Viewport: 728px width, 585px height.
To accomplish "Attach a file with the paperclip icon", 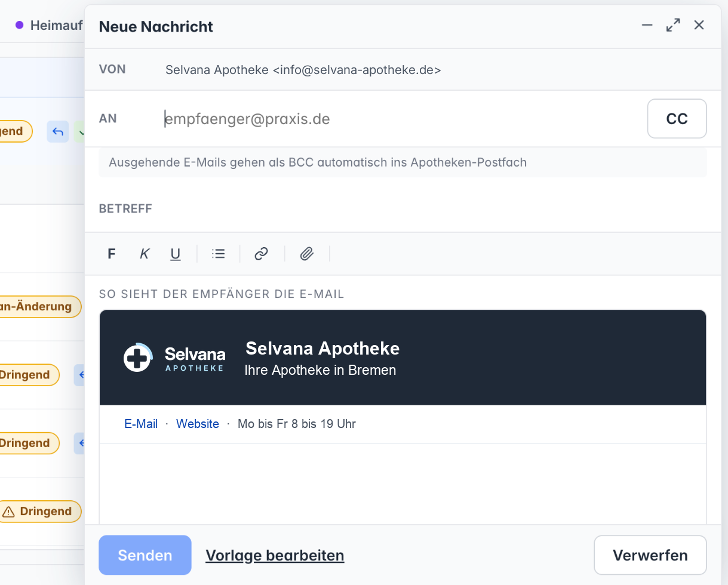I will tap(307, 254).
